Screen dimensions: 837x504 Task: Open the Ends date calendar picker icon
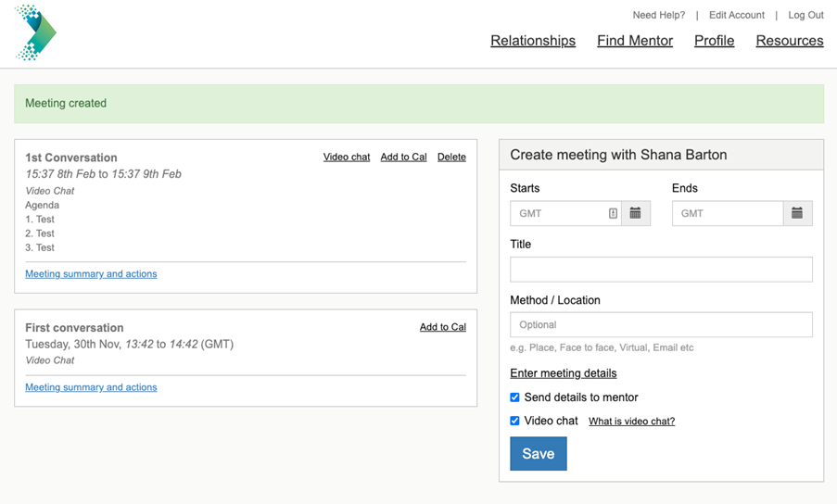797,213
